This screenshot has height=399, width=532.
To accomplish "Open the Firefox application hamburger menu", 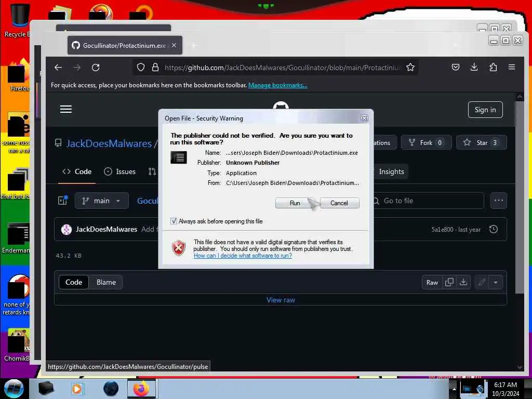I will tap(512, 67).
